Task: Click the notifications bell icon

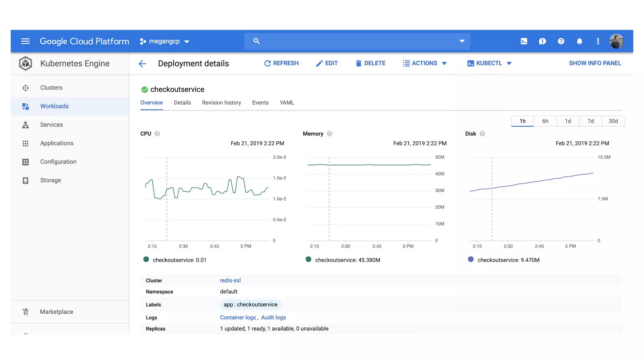Action: pyautogui.click(x=580, y=41)
